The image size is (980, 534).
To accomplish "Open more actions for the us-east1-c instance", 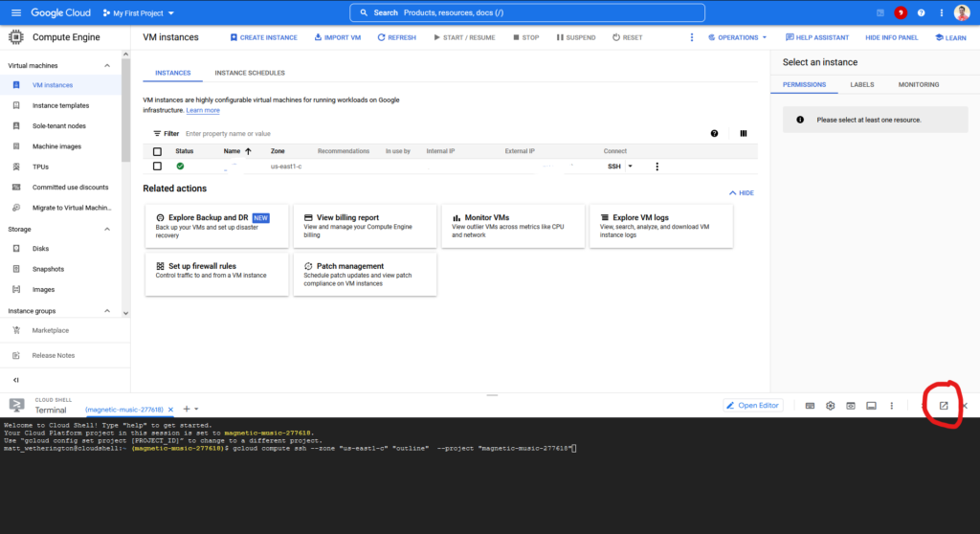I will coord(657,167).
